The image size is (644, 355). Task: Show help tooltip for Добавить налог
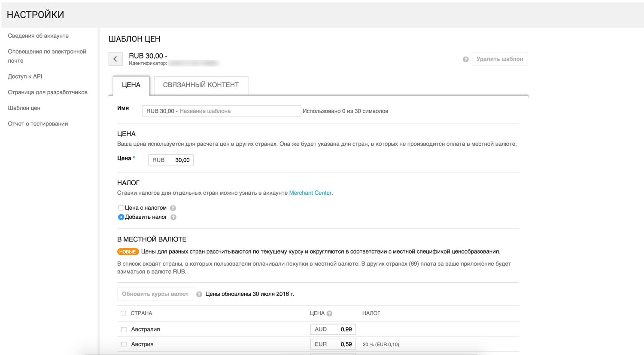173,217
